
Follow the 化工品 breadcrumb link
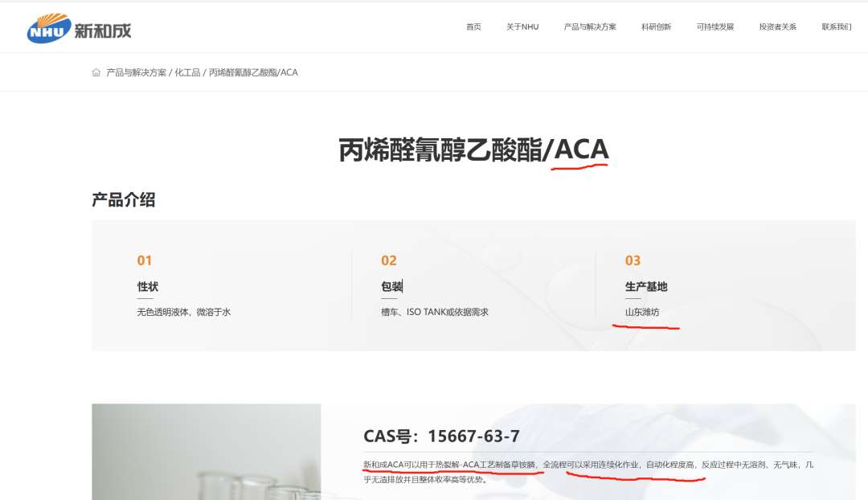coord(187,72)
